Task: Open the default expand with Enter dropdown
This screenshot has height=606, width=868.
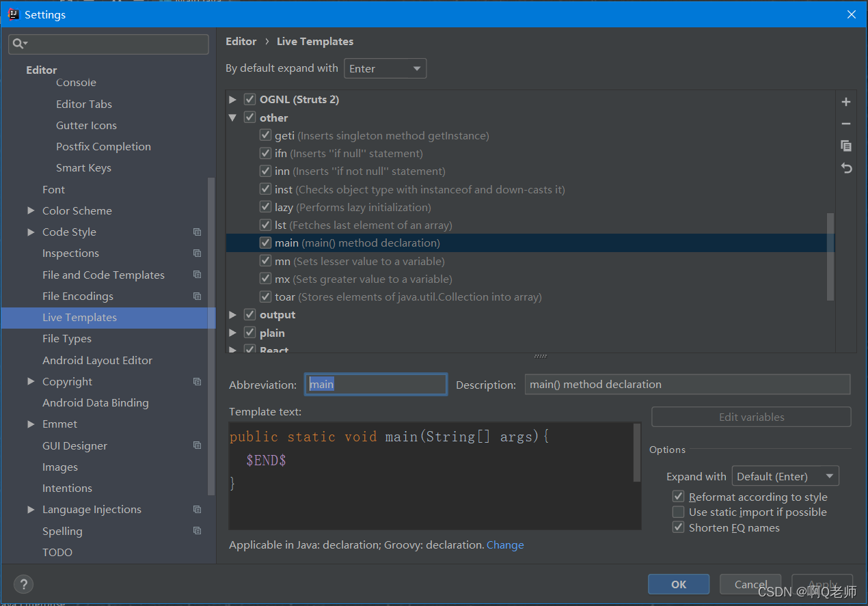Action: pyautogui.click(x=385, y=68)
